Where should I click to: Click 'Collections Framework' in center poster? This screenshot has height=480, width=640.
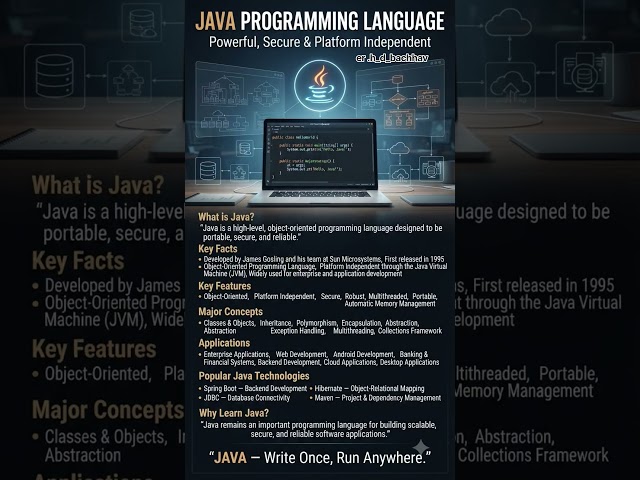point(410,331)
